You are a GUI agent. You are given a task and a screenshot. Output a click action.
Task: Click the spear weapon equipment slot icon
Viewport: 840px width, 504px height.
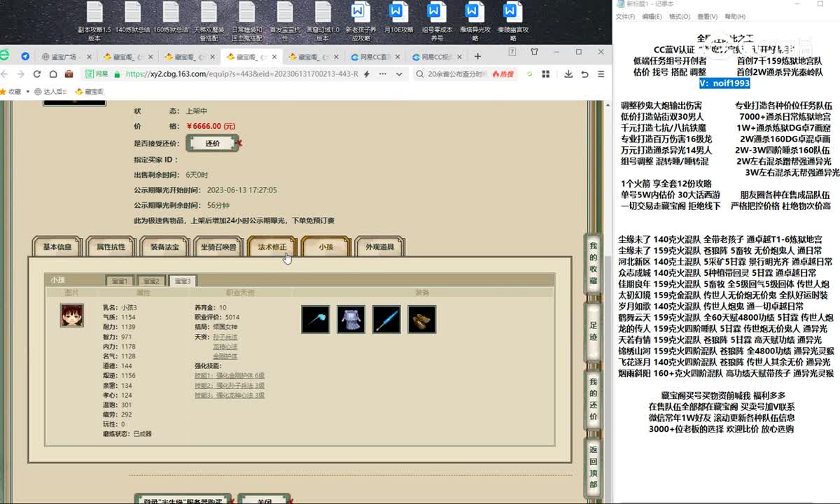tap(316, 319)
